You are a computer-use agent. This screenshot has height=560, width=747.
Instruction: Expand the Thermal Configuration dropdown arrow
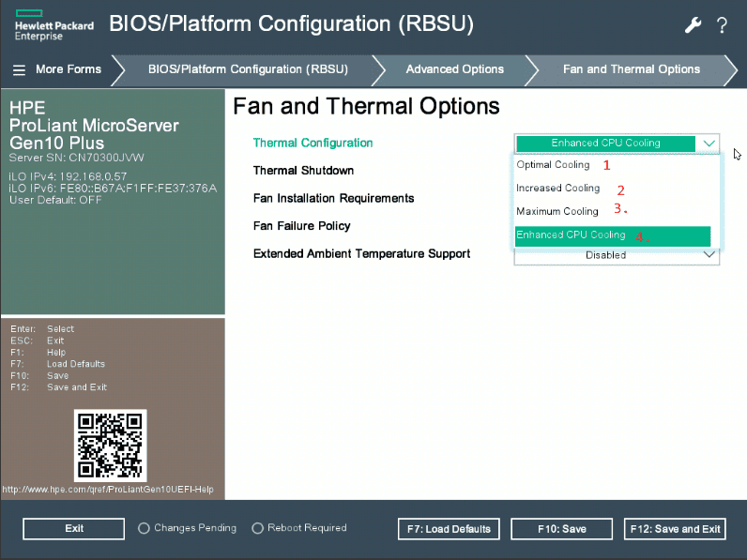(x=709, y=144)
